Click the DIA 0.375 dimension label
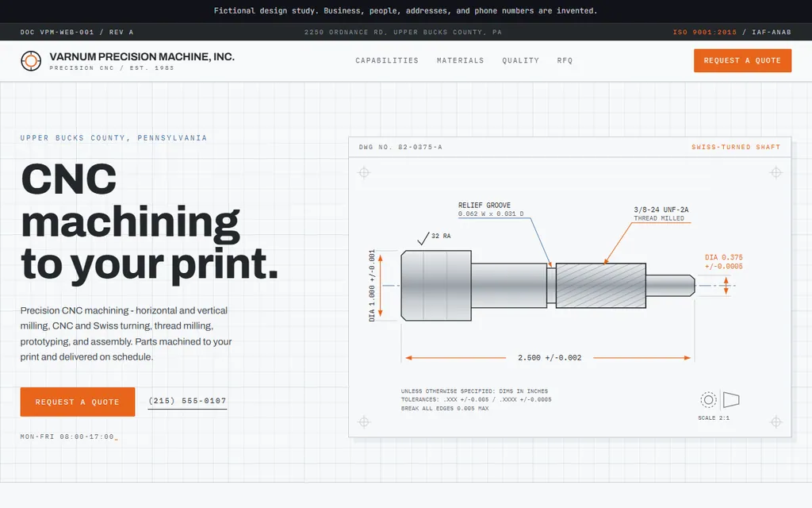Viewport: 812px width, 508px height. pyautogui.click(x=723, y=262)
